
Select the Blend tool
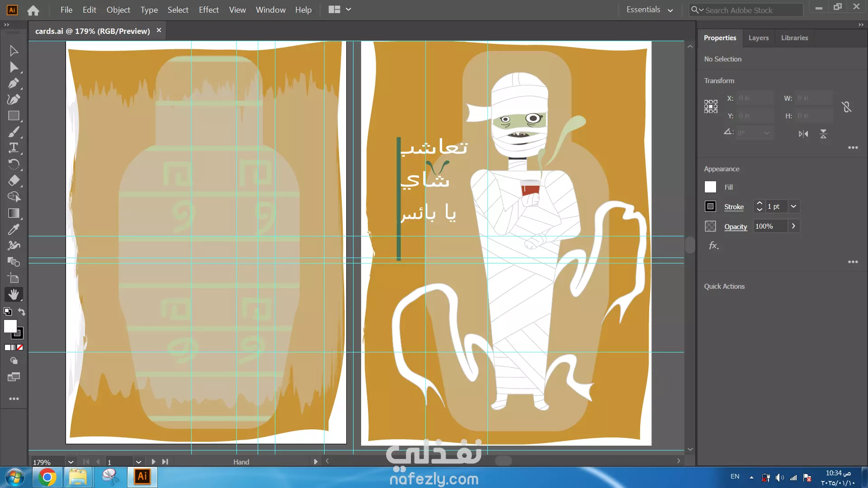[x=14, y=262]
